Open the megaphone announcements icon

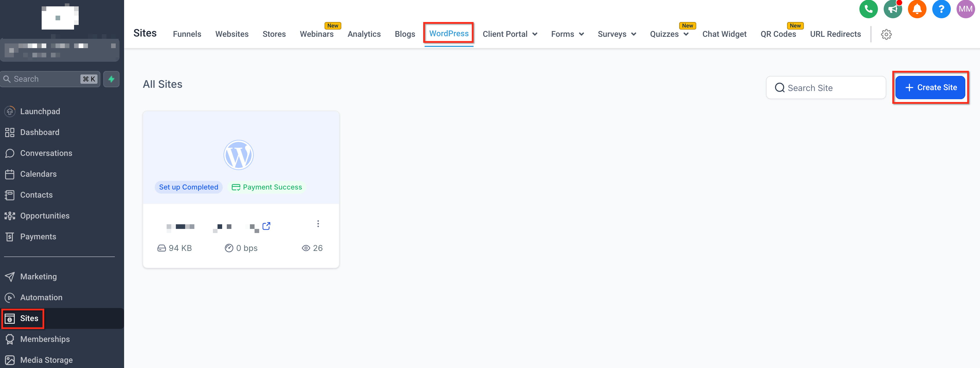893,9
